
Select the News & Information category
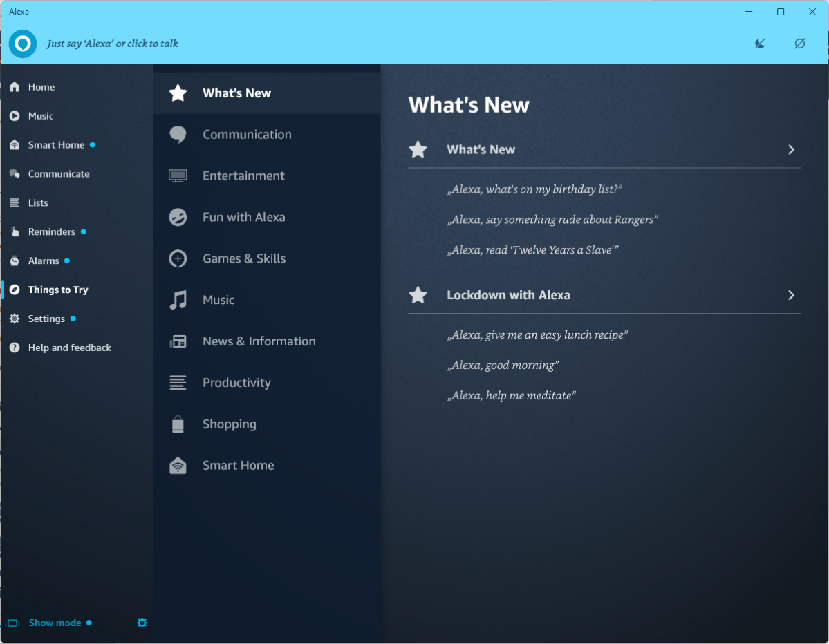click(x=267, y=341)
